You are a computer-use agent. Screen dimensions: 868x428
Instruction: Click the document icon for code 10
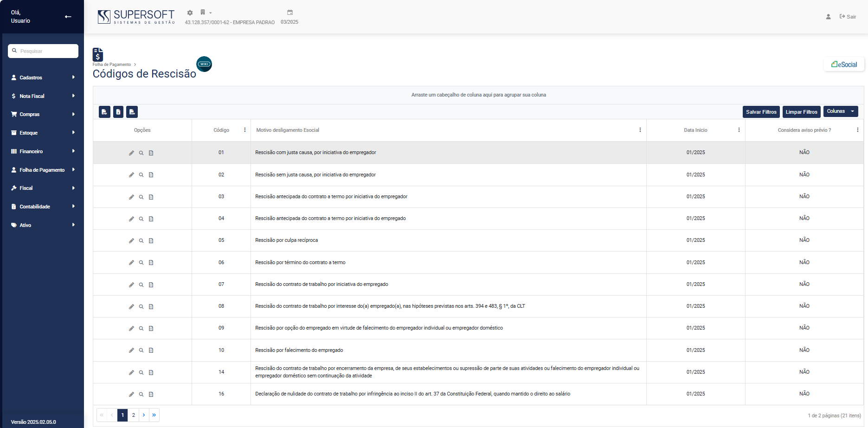tap(151, 350)
